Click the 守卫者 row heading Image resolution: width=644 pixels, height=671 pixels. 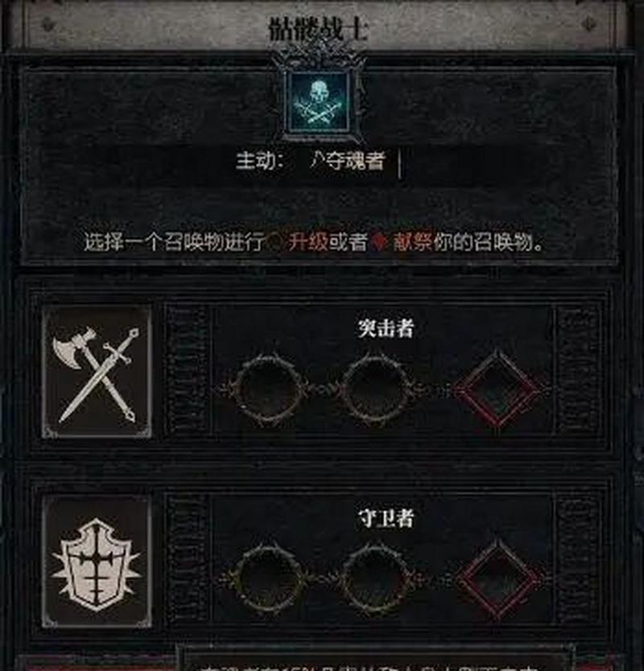386,518
